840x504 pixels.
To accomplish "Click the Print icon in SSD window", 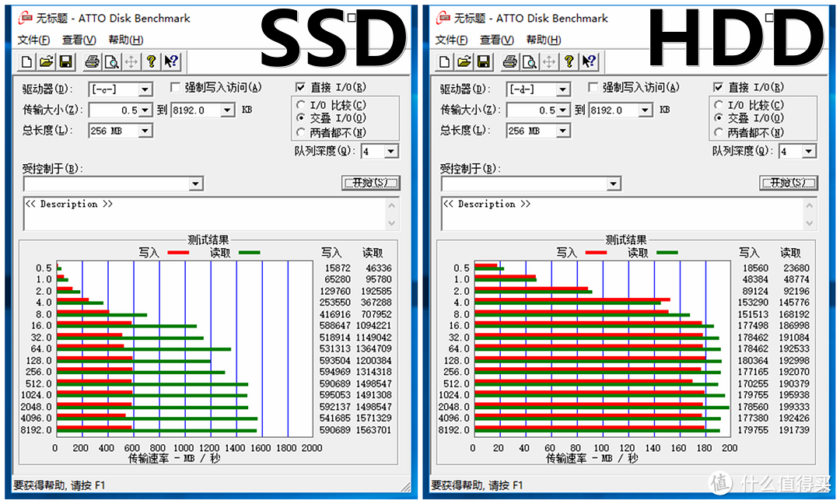I will click(92, 61).
